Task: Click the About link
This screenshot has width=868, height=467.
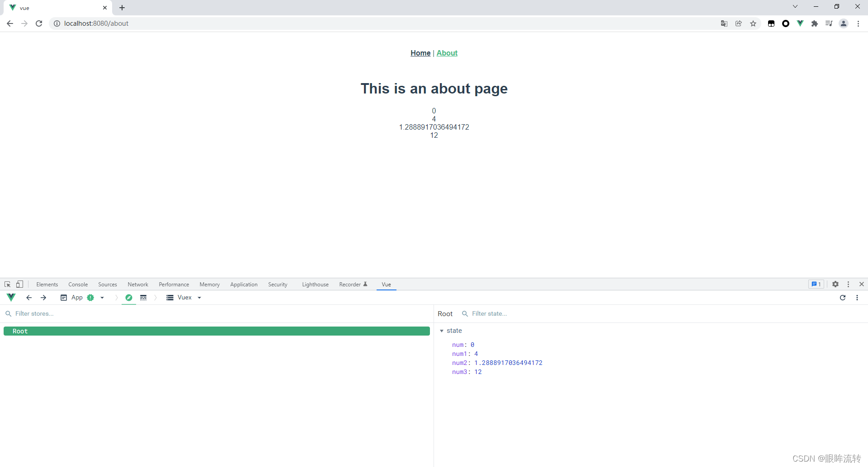Action: [x=447, y=53]
